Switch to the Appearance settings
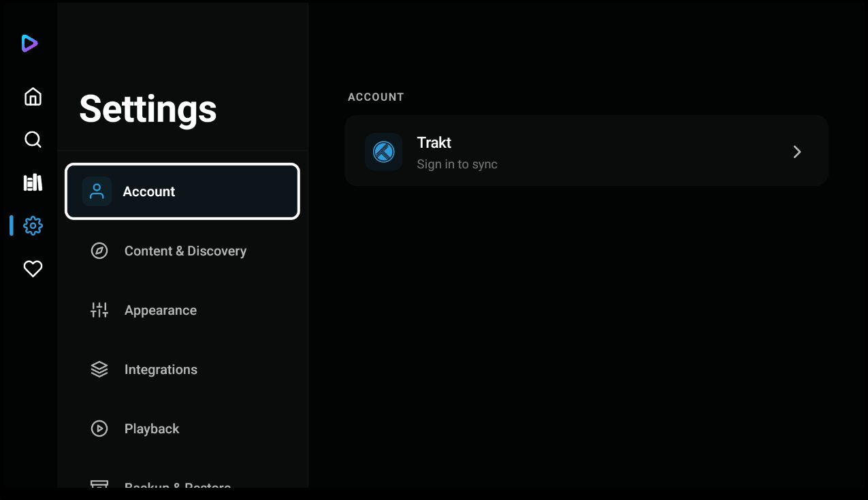The image size is (868, 500). 161,310
